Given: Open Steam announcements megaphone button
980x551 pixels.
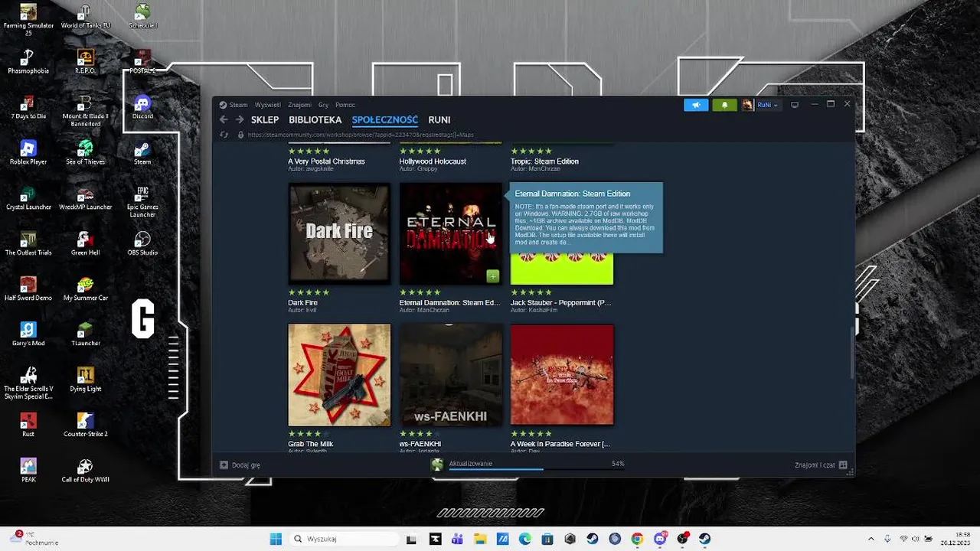Looking at the screenshot, I should tap(696, 105).
